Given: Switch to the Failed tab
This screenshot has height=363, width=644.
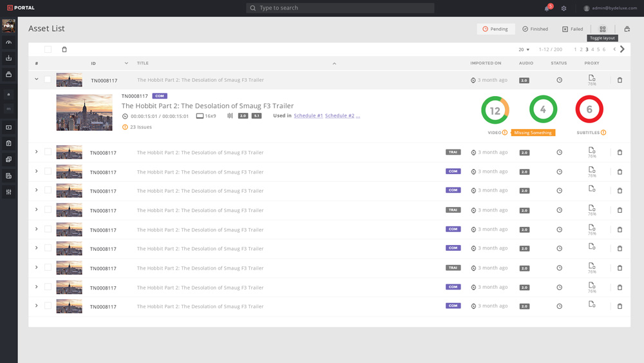Looking at the screenshot, I should [573, 29].
